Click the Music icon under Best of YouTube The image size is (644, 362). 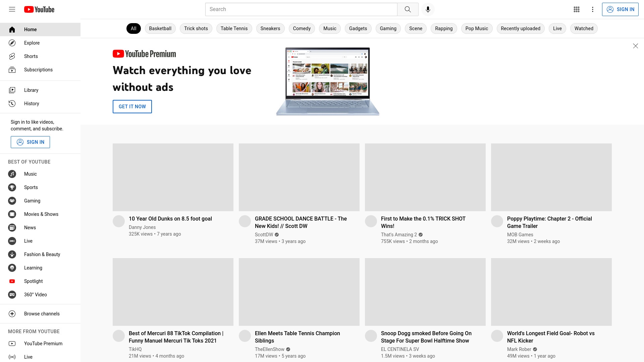(x=12, y=174)
